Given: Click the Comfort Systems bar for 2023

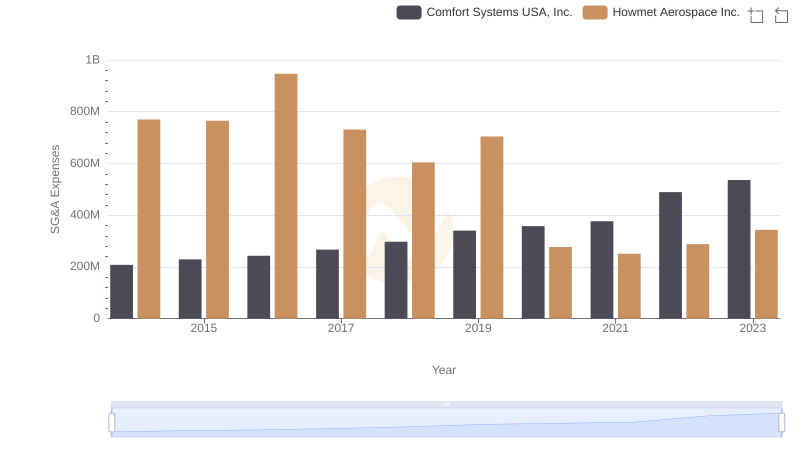Looking at the screenshot, I should coord(739,249).
